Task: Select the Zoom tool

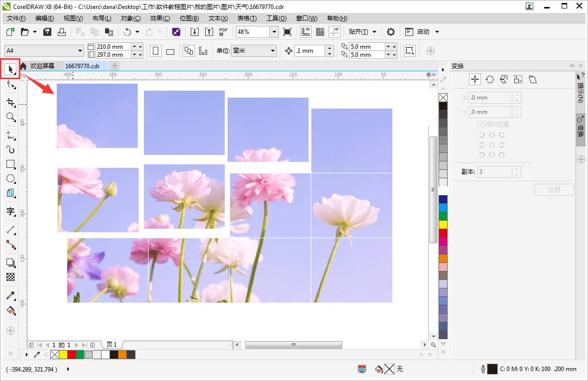Action: tap(10, 117)
